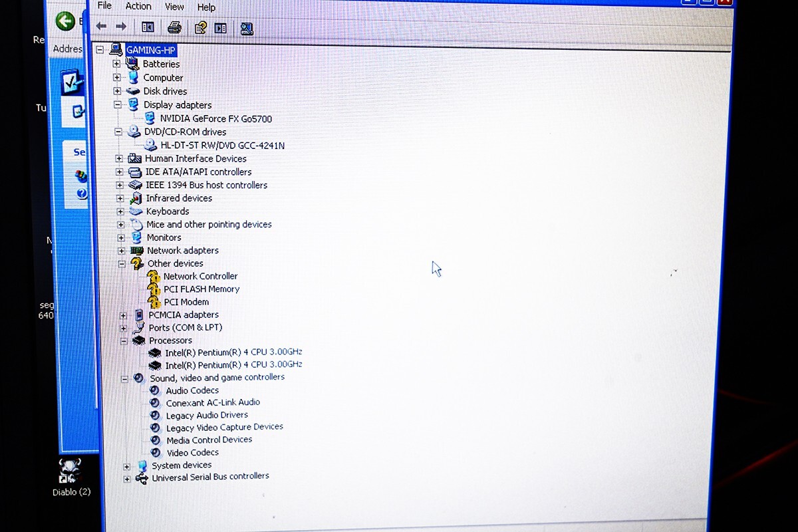Toggle the console tree view toolbar icon
The height and width of the screenshot is (532, 798).
point(148,27)
